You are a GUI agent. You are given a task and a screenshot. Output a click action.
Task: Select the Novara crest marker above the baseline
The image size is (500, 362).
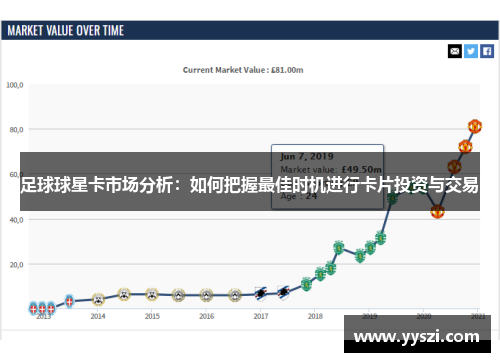[69, 301]
